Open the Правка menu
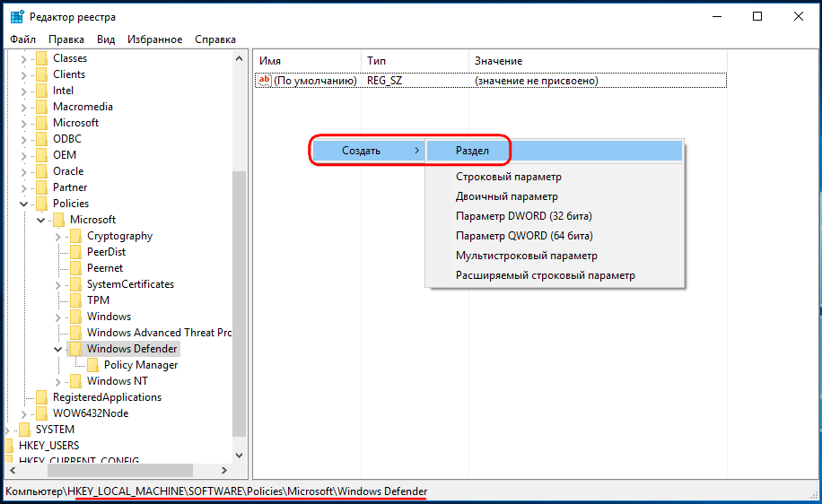Image resolution: width=822 pixels, height=504 pixels. click(x=66, y=39)
